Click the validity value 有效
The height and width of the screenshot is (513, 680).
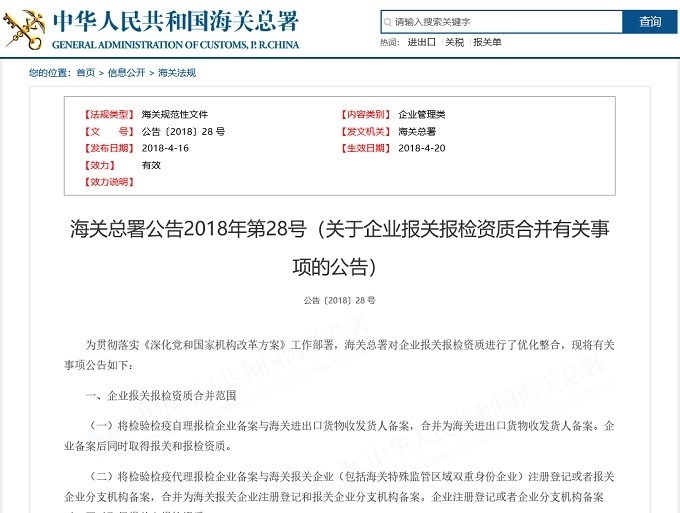pyautogui.click(x=151, y=165)
